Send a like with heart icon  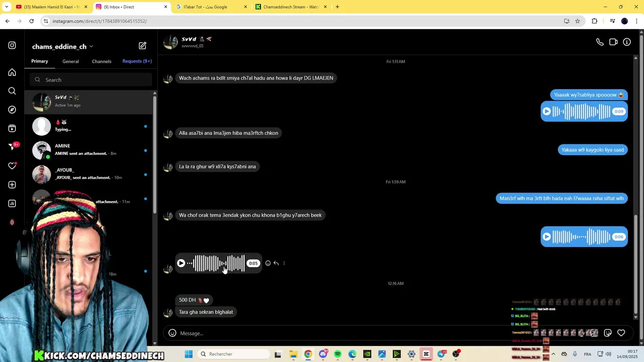pos(621,333)
